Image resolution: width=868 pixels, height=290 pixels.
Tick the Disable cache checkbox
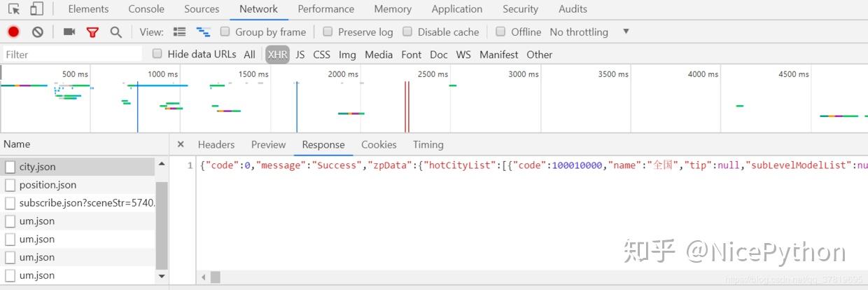pyautogui.click(x=407, y=32)
